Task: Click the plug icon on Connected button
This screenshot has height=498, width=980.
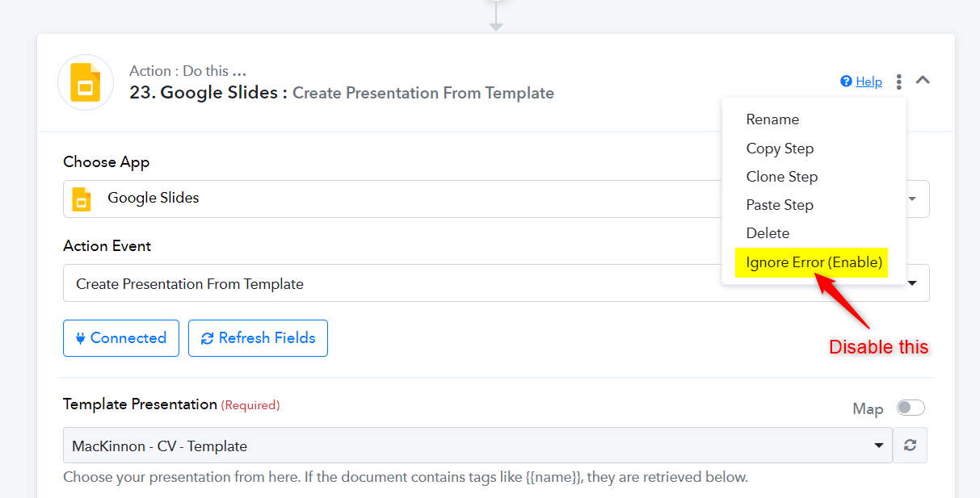Action: click(80, 338)
